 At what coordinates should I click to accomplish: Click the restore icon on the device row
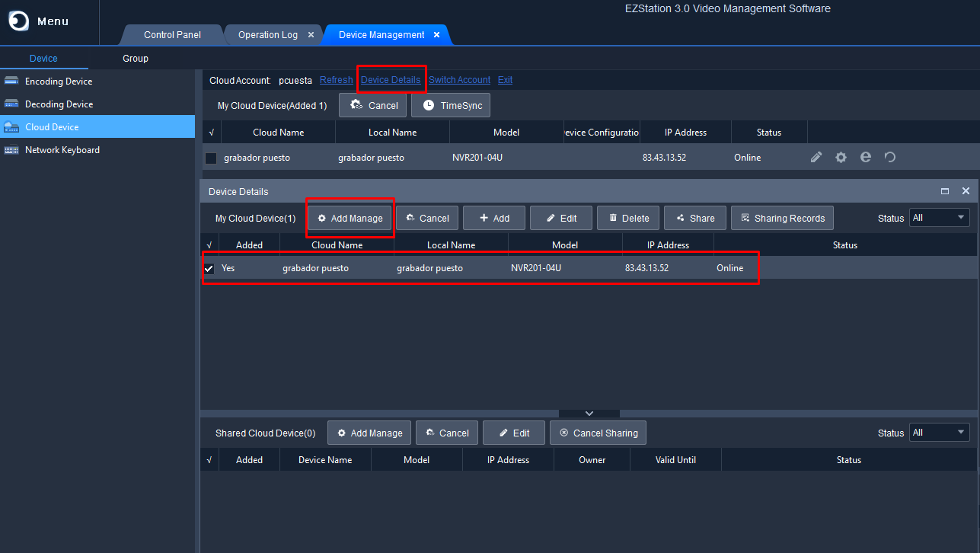(x=888, y=157)
